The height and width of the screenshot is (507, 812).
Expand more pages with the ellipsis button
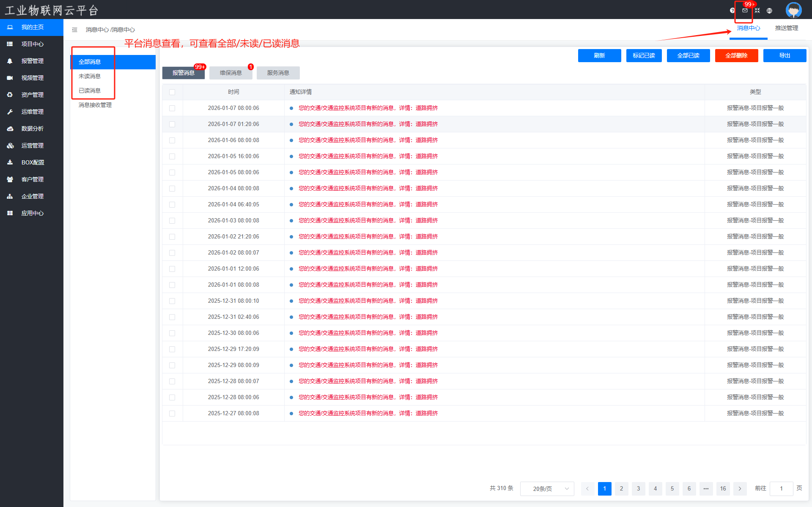click(706, 488)
